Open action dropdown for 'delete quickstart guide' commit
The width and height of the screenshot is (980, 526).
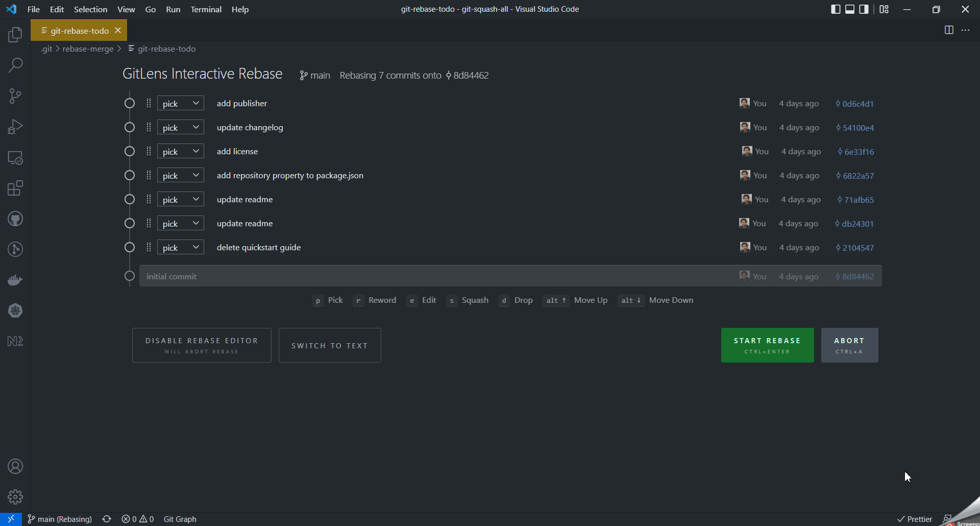180,247
